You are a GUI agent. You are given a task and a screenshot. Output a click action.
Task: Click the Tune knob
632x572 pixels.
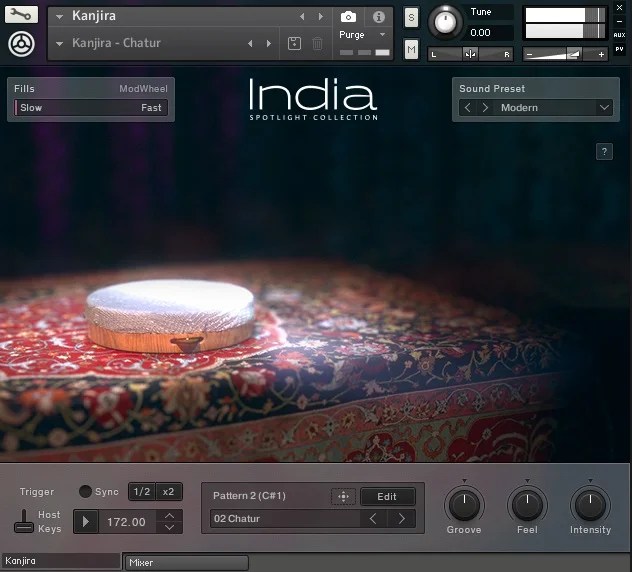(x=445, y=22)
